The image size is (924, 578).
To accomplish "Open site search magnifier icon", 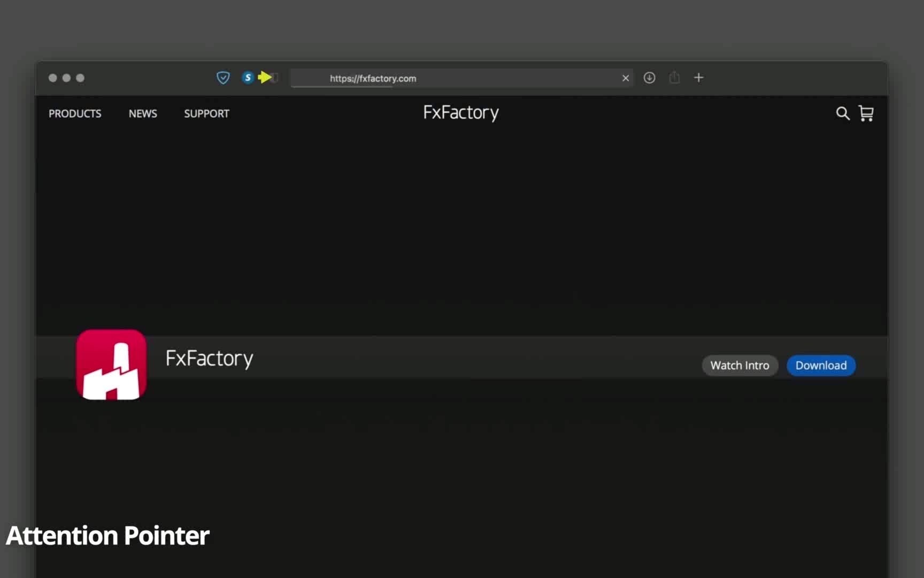I will (843, 113).
